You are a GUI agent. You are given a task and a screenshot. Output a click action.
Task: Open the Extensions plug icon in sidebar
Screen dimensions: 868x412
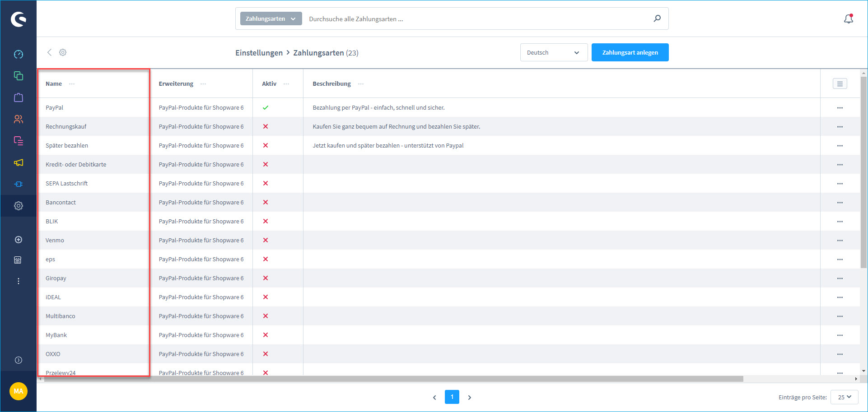pyautogui.click(x=19, y=184)
